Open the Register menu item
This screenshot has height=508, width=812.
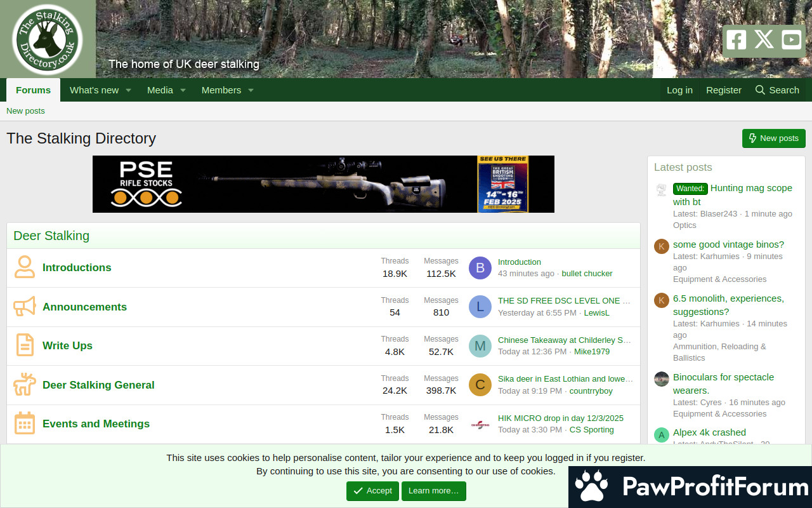[723, 90]
